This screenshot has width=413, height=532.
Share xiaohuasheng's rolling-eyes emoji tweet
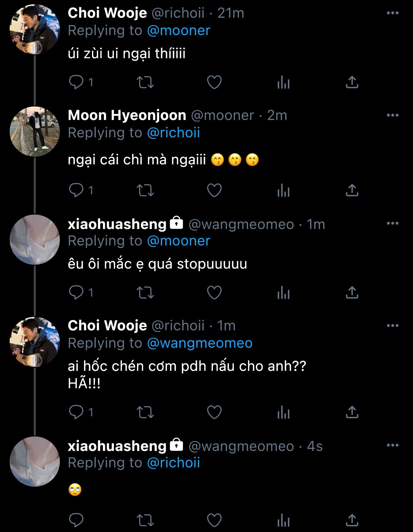click(x=352, y=520)
